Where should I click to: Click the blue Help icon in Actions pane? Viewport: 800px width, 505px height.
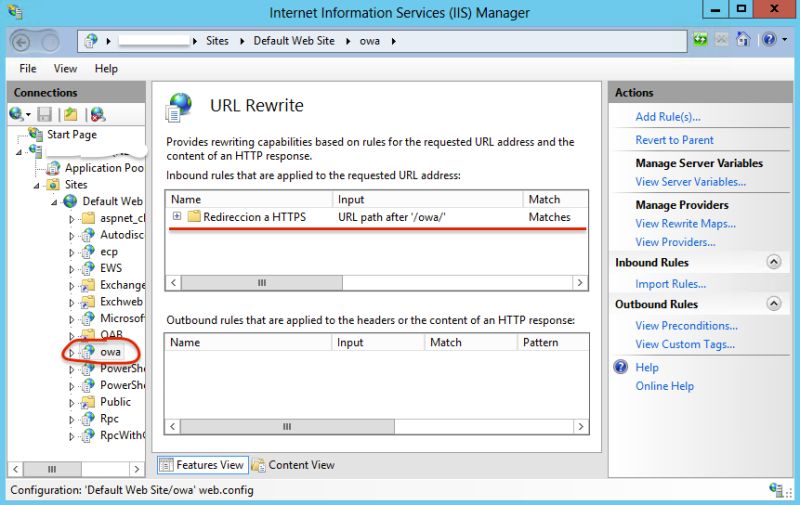(621, 367)
